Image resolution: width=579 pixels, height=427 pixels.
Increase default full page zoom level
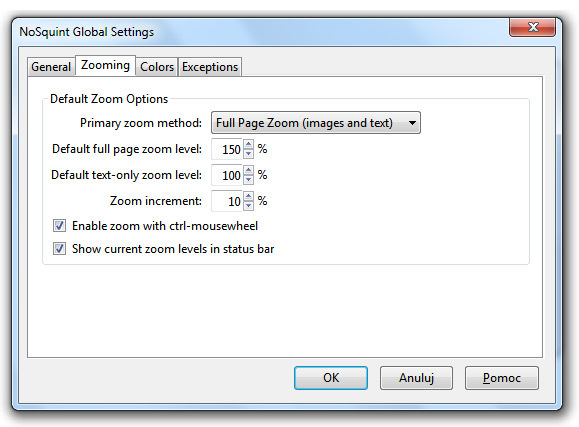249,144
